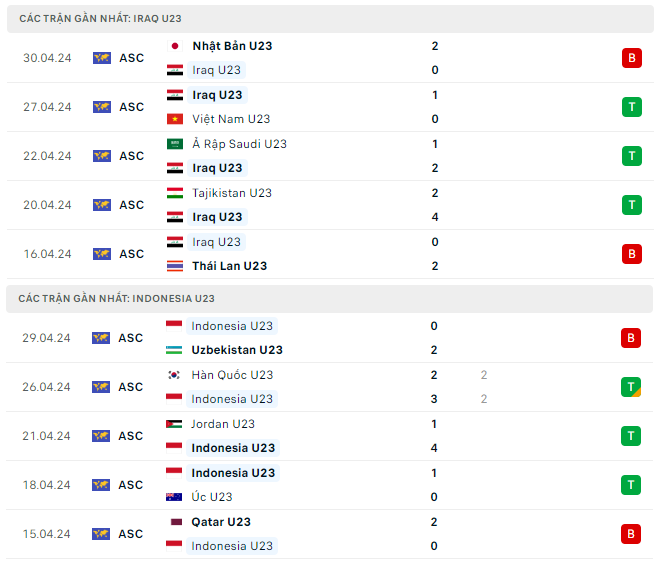Click the Tajikistan flag icon
The width and height of the screenshot is (659, 572).
175,193
